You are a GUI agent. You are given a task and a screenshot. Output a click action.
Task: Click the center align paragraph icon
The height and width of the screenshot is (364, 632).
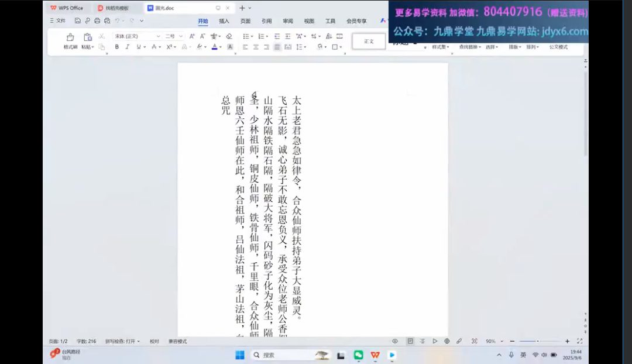point(256,47)
